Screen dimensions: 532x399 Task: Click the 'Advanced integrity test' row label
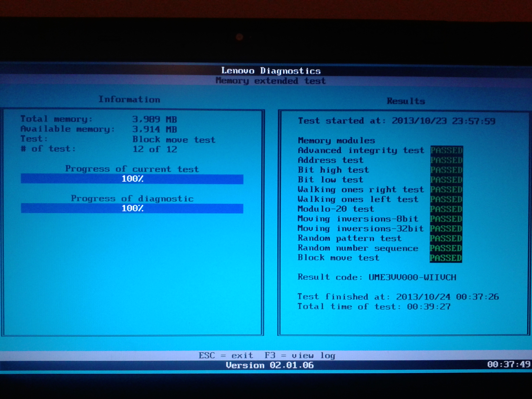coord(361,150)
